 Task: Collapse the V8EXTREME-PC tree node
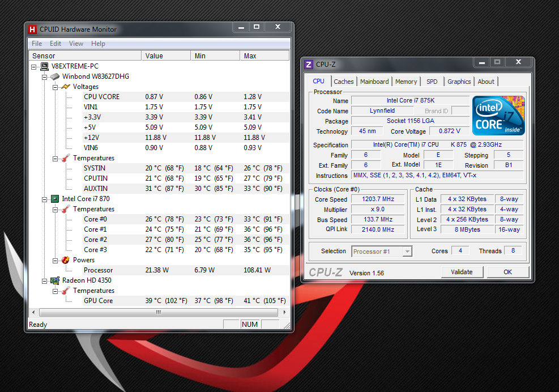point(34,66)
